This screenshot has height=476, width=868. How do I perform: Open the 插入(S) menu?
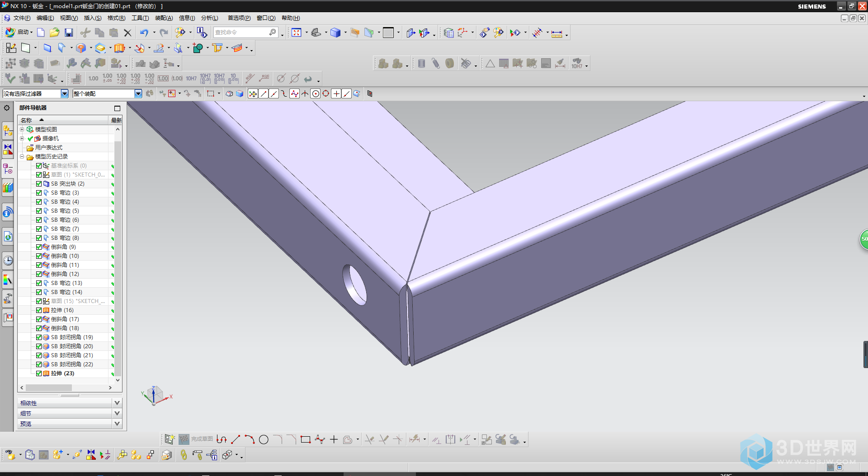[93, 18]
